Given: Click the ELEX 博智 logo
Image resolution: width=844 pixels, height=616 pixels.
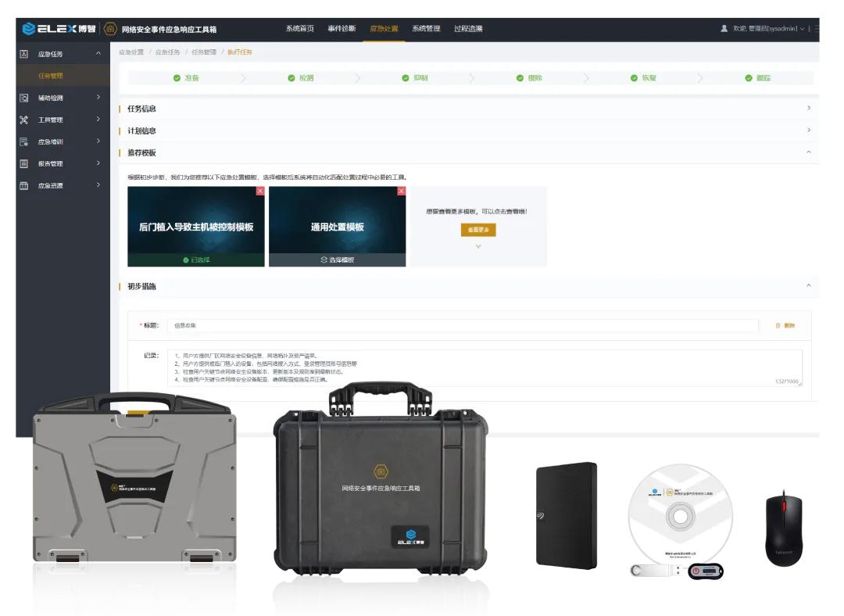Looking at the screenshot, I should coord(59,29).
